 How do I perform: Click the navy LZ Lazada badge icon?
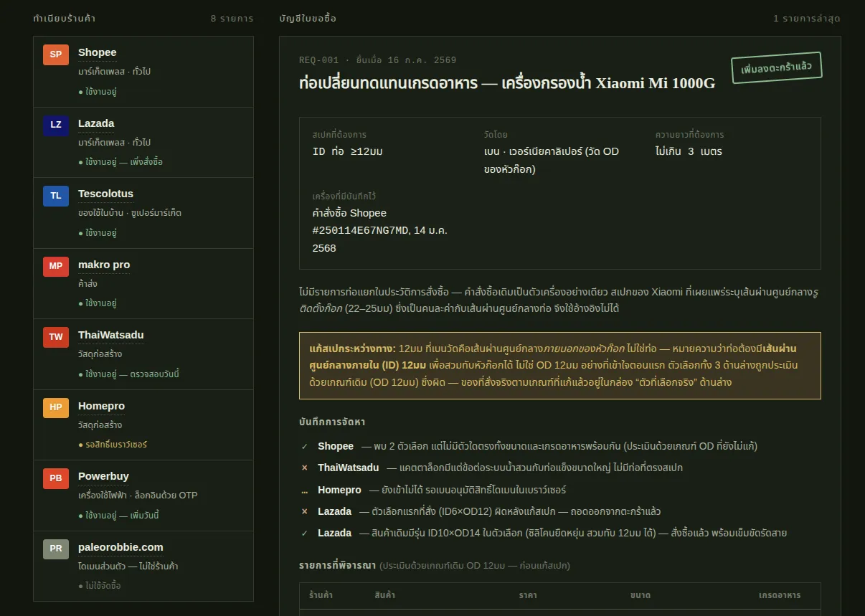pos(56,125)
